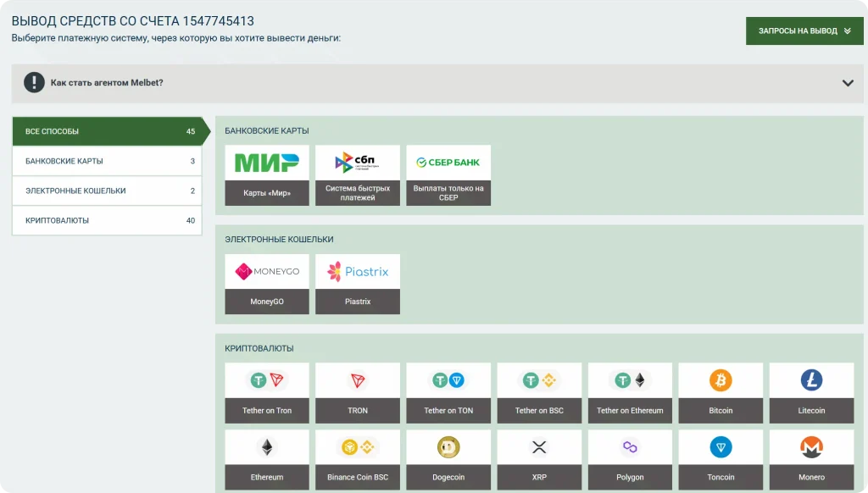This screenshot has height=493, width=868.
Task: Click the exclamation mark info icon
Action: click(x=34, y=82)
